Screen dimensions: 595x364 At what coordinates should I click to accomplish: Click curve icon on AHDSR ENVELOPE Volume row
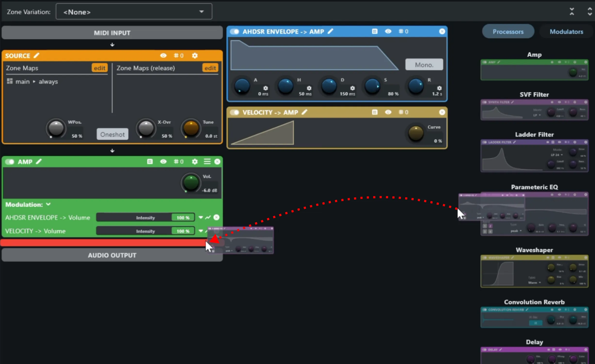tap(208, 217)
